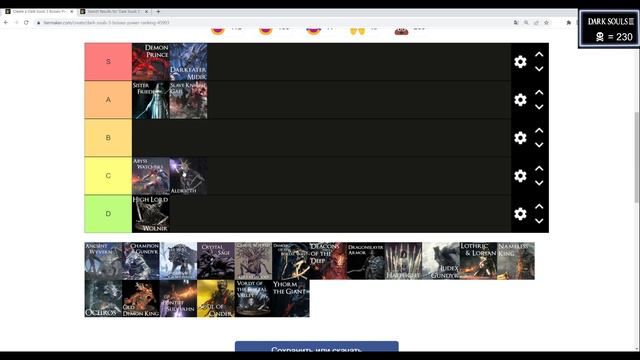Pick Lothric & Lorian from unranked pool

coord(478,261)
